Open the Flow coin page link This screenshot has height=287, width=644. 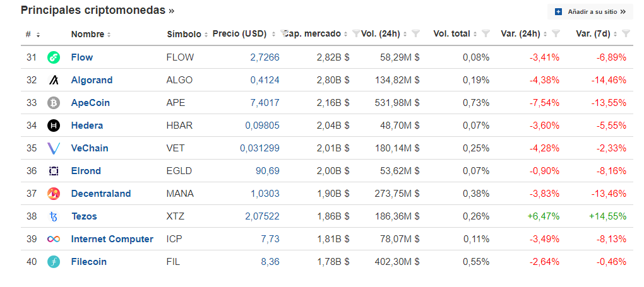[x=81, y=57]
